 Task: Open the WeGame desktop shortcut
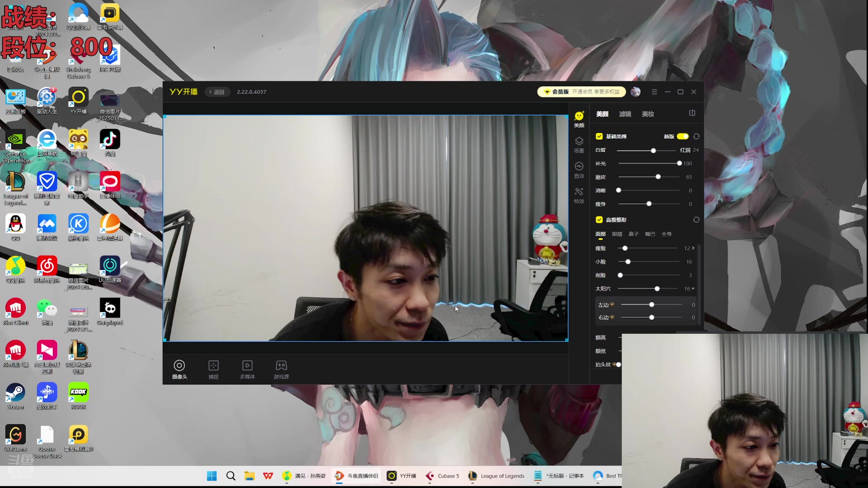click(16, 438)
